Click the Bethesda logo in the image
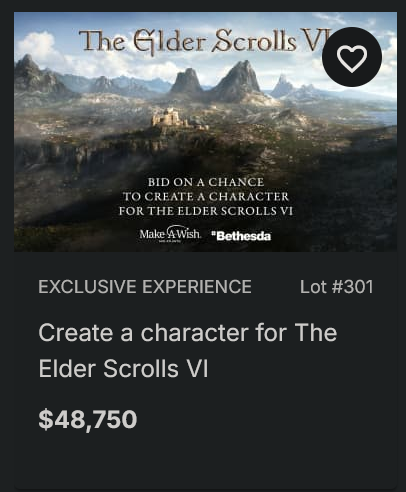This screenshot has height=492, width=406. (242, 236)
